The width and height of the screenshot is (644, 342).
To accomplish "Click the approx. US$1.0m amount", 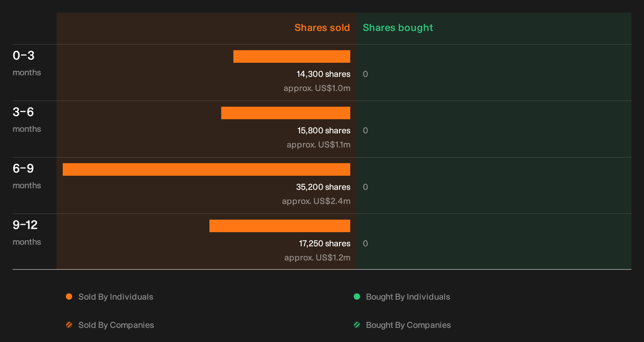I will coord(317,88).
